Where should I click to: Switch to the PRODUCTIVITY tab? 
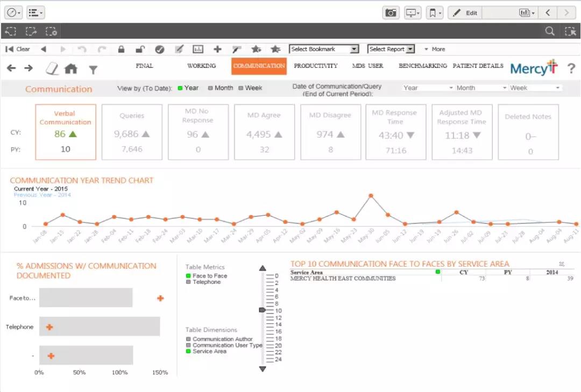click(x=316, y=66)
